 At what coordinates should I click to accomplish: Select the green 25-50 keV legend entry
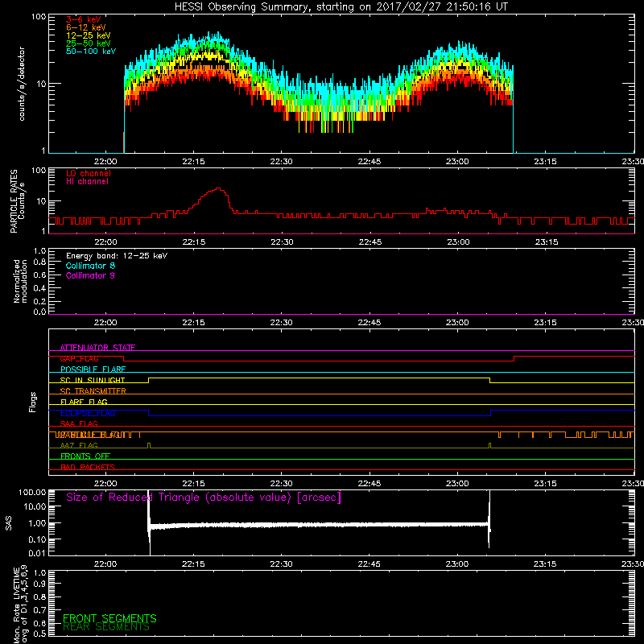[x=88, y=43]
